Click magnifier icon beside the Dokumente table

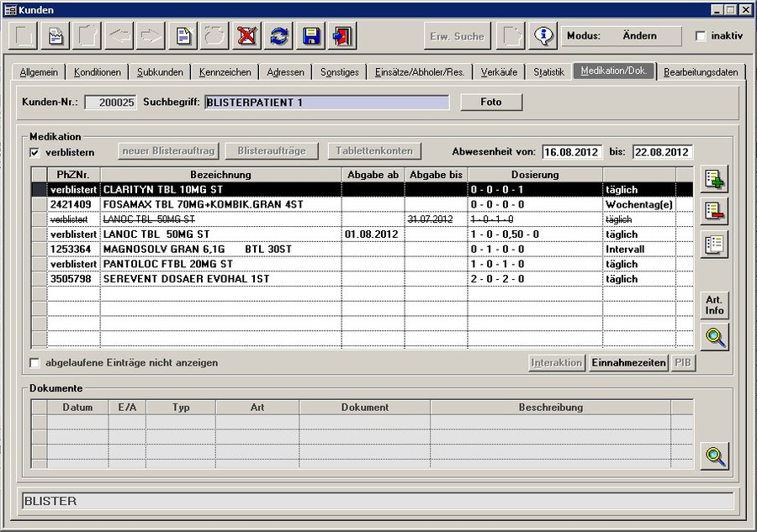coord(715,456)
